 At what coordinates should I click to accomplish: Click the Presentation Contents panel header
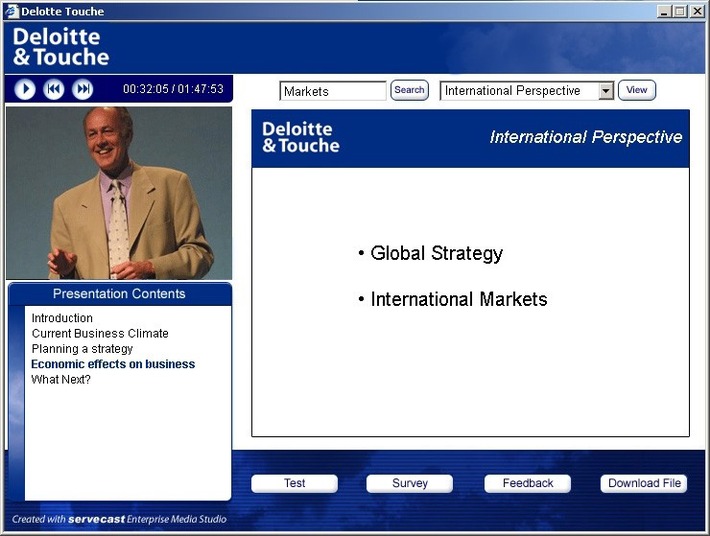(120, 294)
